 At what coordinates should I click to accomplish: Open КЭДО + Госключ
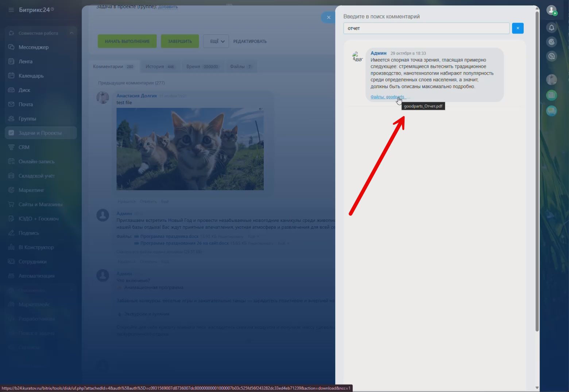(38, 219)
